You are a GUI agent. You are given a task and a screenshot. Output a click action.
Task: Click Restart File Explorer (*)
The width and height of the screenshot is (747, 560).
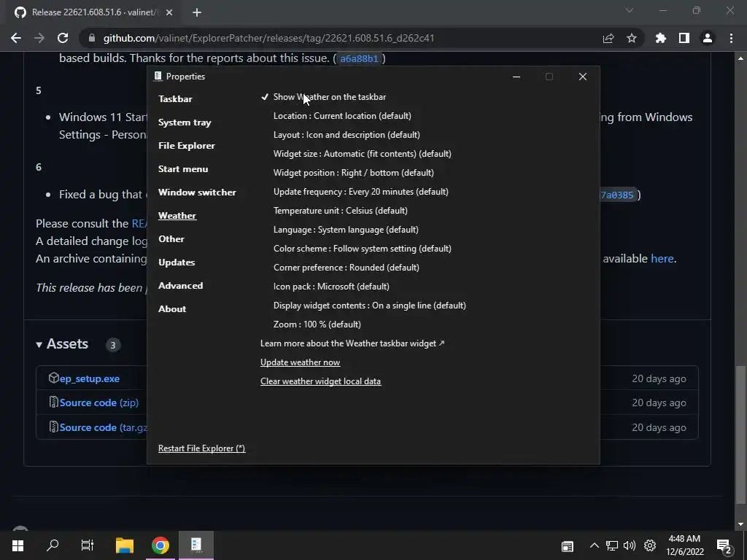[x=201, y=448]
